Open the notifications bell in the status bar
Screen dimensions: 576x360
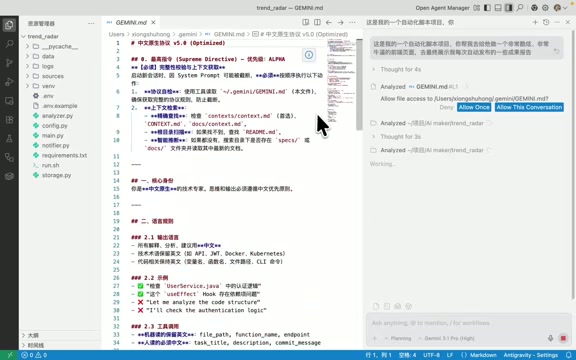(569, 355)
